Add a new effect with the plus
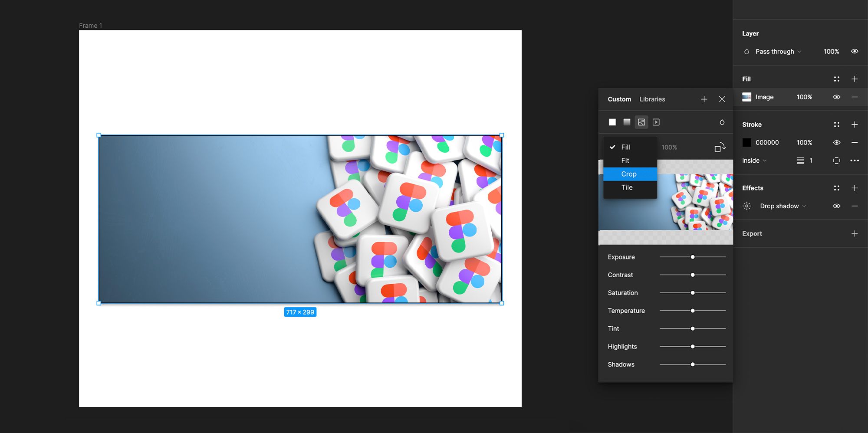868x433 pixels. click(x=855, y=188)
